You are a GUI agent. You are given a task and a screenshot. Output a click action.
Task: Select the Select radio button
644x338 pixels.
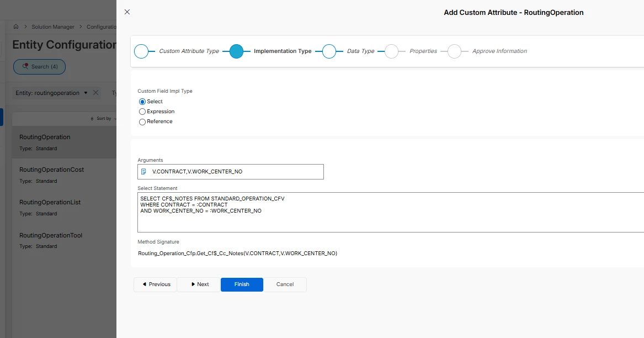[142, 102]
